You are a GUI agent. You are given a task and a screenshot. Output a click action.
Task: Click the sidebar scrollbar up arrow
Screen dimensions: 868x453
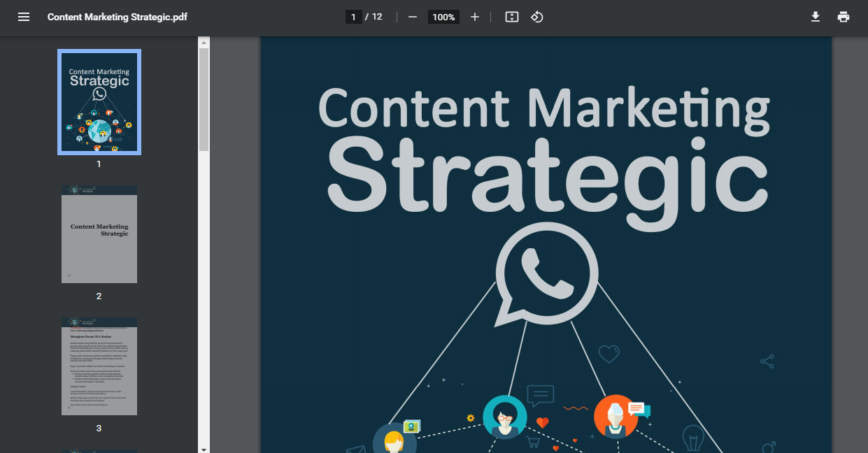(x=204, y=43)
